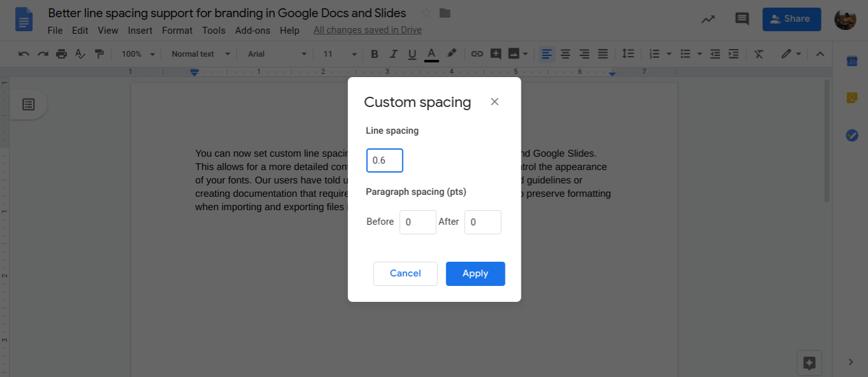Decrease indent of paragraph
This screenshot has width=868, height=377.
[x=715, y=54]
